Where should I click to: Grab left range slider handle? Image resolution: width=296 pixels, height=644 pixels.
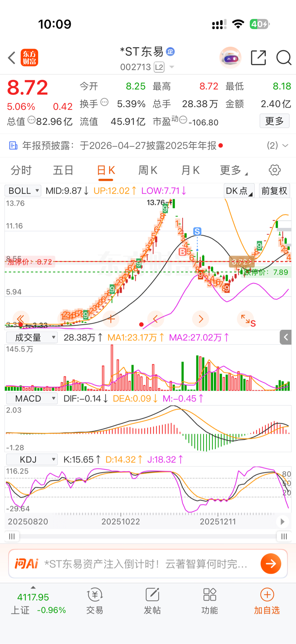pyautogui.click(x=12, y=536)
